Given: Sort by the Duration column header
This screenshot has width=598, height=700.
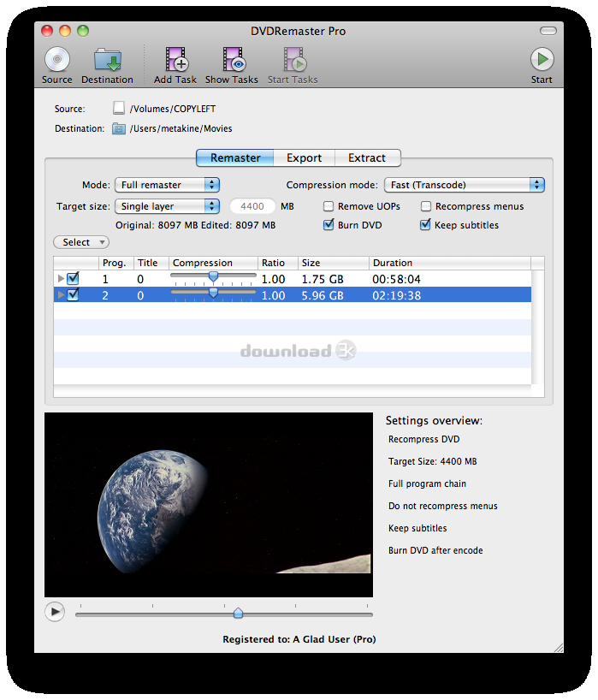Looking at the screenshot, I should (x=450, y=263).
